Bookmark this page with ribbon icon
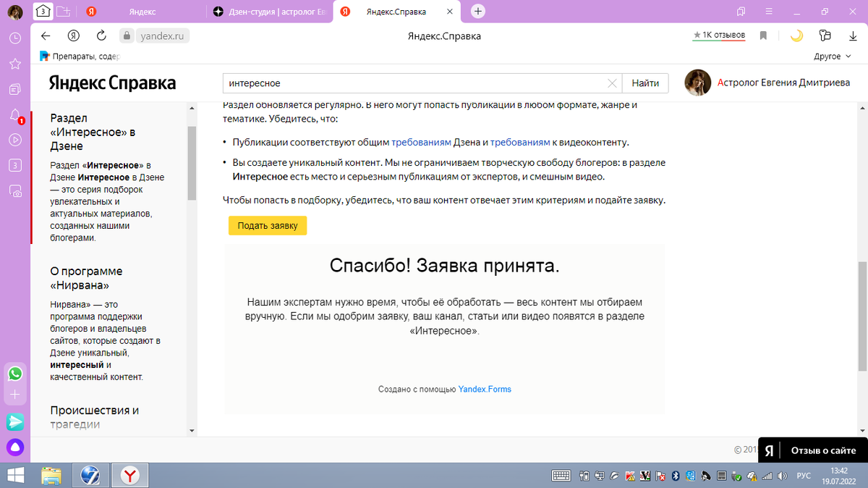This screenshot has width=868, height=488. coord(763,35)
